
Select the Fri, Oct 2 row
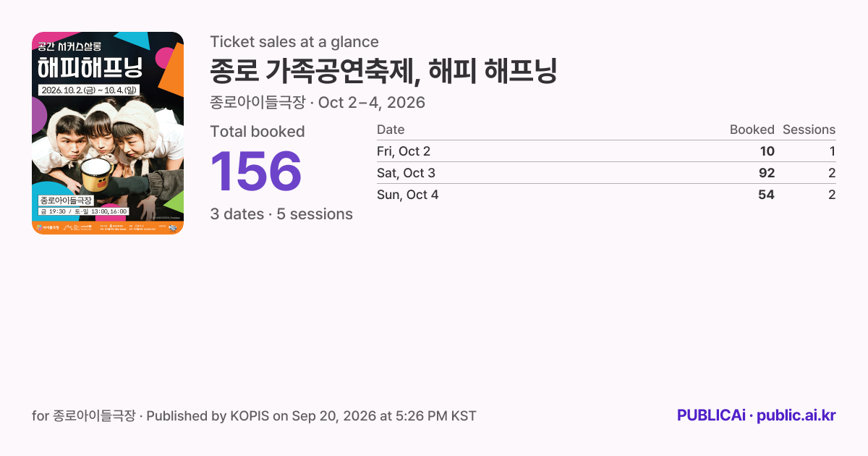point(606,151)
